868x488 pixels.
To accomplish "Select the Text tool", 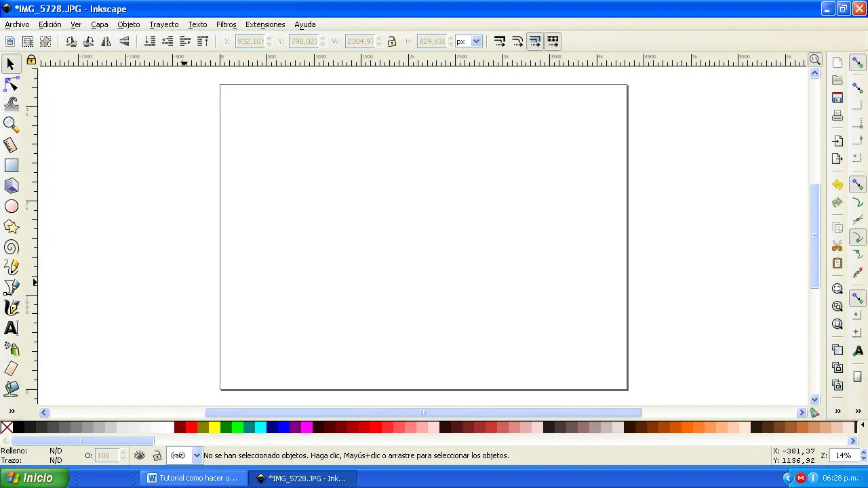I will pos(11,328).
